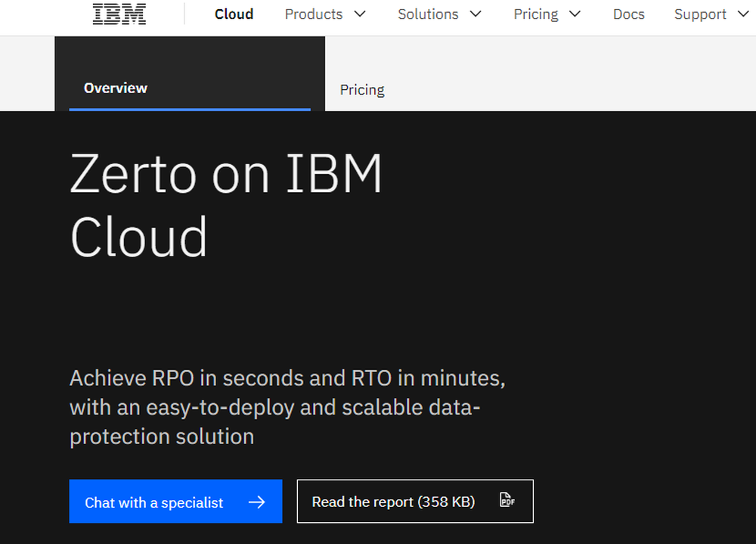This screenshot has width=756, height=544.
Task: Click the PDF icon in Read the report
Action: (507, 500)
